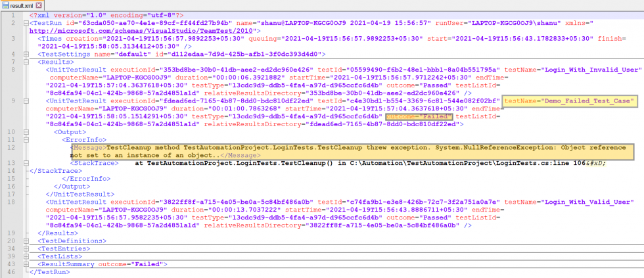Click the save icon on result.xml tab
Viewport: 644px width, 278px height.
pos(5,5)
